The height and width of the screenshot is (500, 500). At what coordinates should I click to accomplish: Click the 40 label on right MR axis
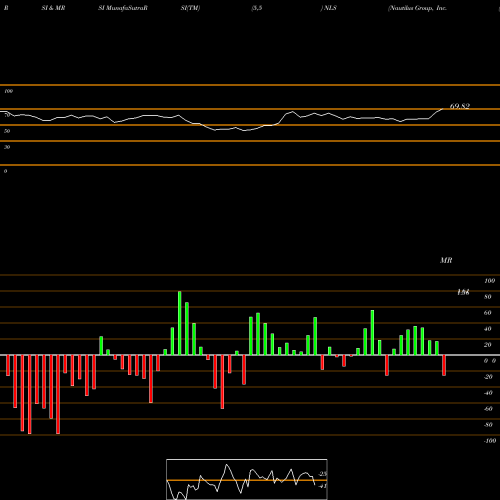coord(488,329)
